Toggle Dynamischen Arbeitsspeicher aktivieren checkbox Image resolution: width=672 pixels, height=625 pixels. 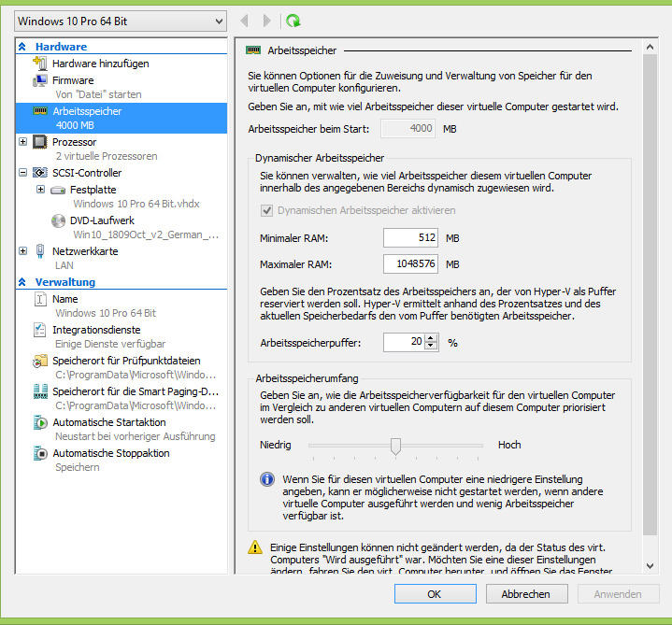266,210
